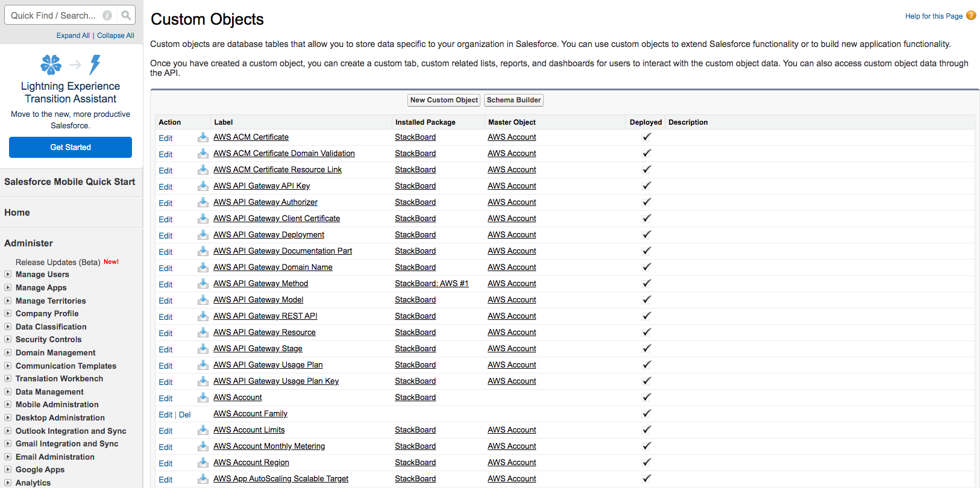
Task: Click the Lightning Experience bolt icon
Action: tap(95, 64)
